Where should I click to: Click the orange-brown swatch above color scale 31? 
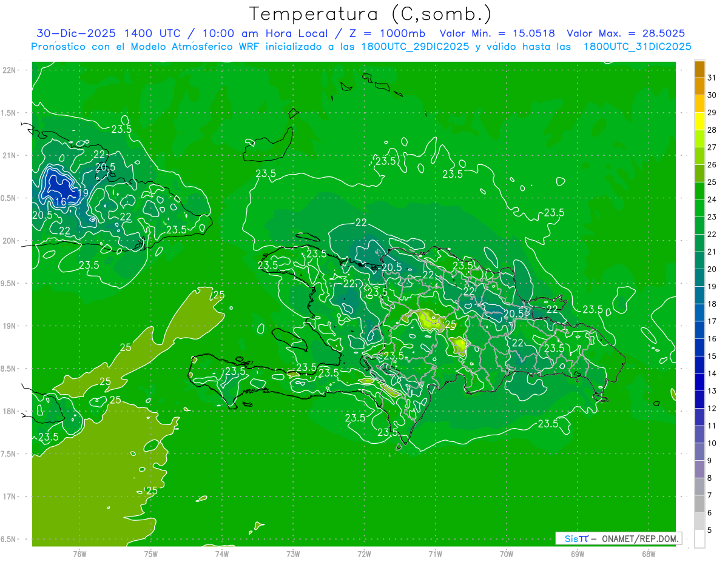699,69
